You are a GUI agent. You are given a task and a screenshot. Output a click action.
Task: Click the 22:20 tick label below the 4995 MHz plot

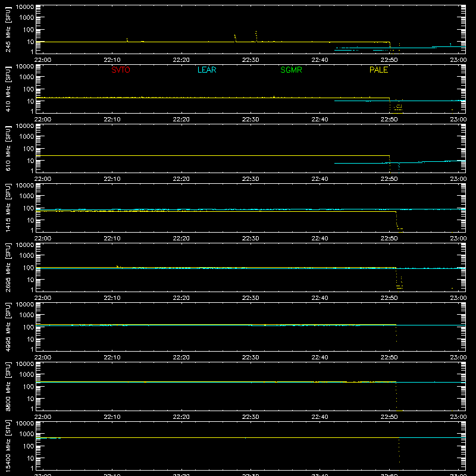coord(181,358)
